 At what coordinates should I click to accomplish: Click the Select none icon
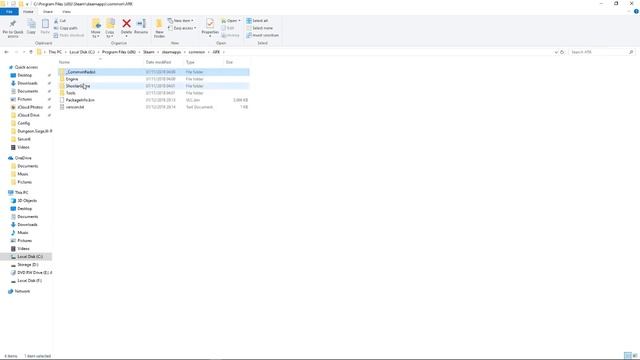pyautogui.click(x=249, y=28)
